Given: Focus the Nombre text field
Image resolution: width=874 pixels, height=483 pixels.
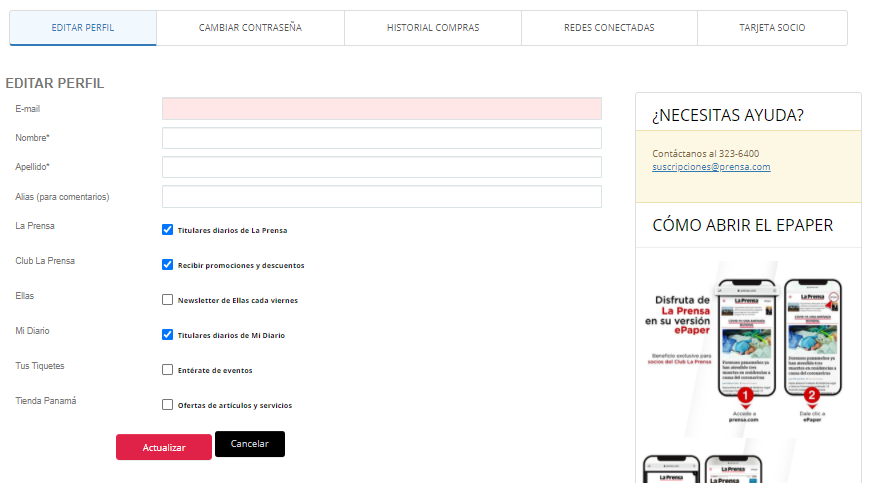Looking at the screenshot, I should (382, 138).
